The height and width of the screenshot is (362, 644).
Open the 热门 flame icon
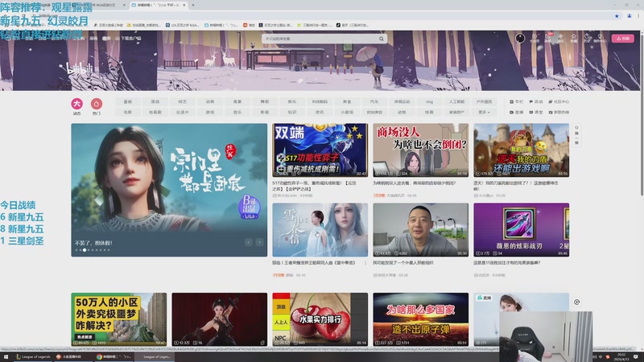(97, 104)
